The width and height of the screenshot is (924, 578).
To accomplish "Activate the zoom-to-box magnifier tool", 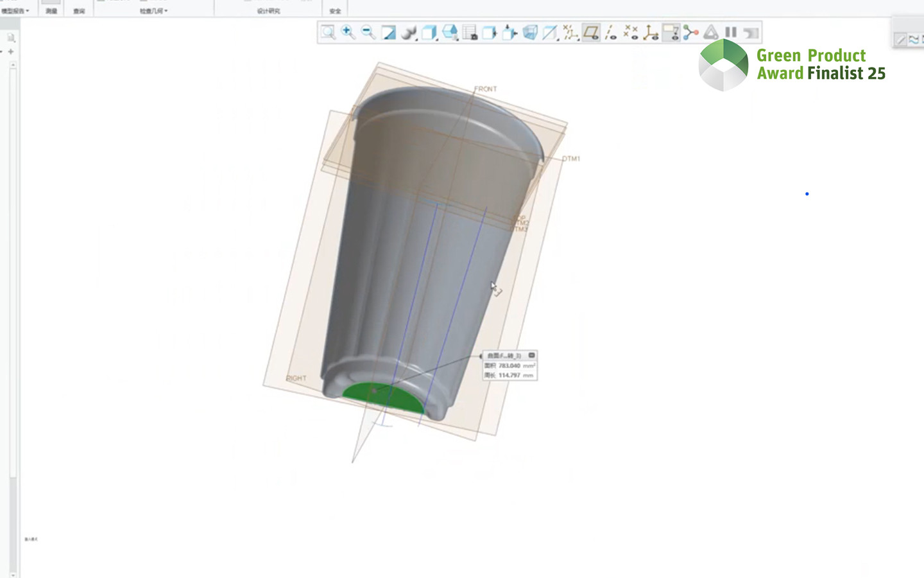I will pyautogui.click(x=328, y=32).
